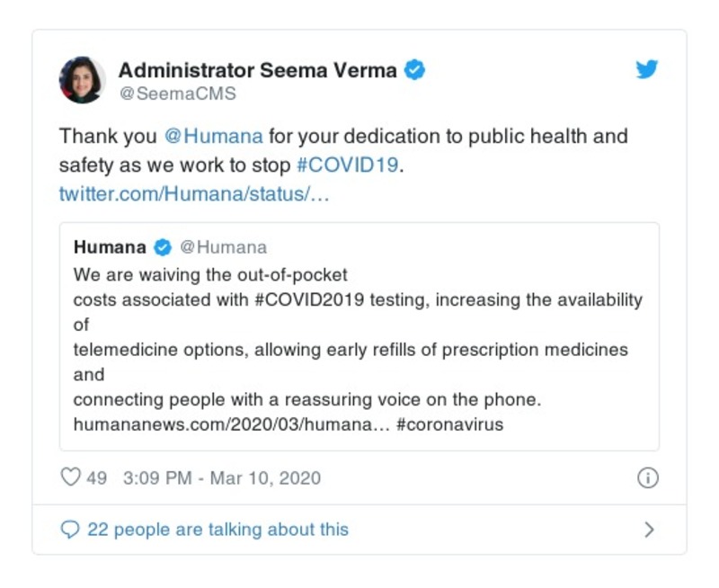Open the tweet info icon
This screenshot has width=719, height=588.
click(x=647, y=478)
